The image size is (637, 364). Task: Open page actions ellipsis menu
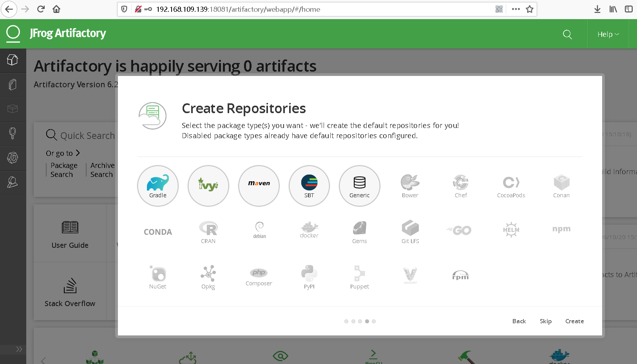pos(516,9)
